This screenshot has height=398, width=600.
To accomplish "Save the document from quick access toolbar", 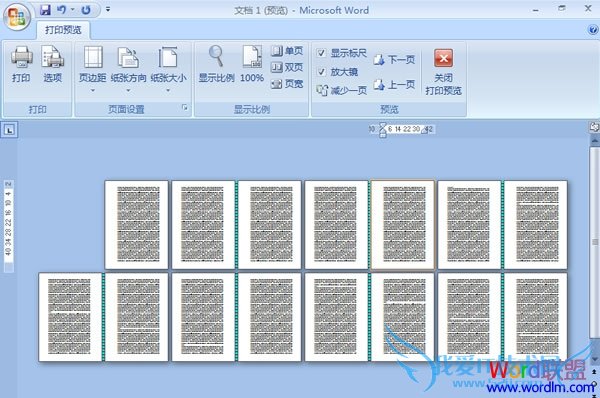I will point(45,10).
